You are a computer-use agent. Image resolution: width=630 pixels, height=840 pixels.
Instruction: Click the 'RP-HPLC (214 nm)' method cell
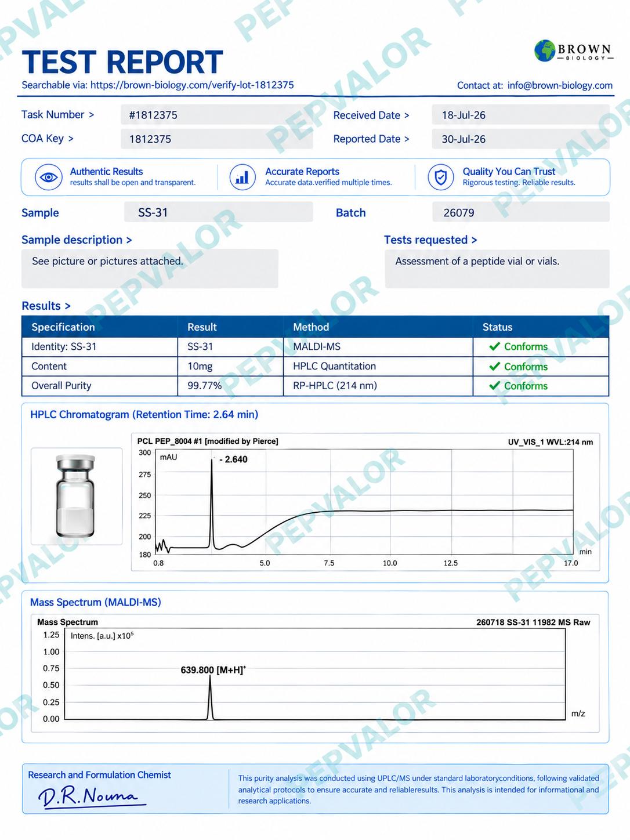coord(378,386)
